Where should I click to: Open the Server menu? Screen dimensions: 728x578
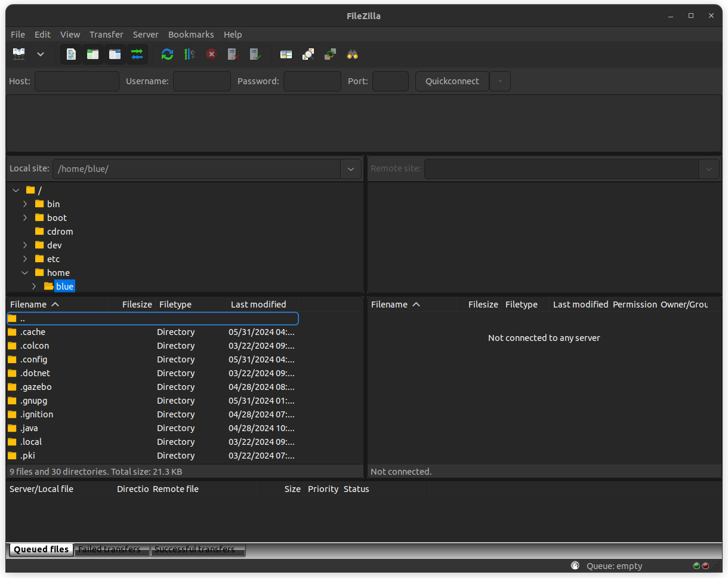pyautogui.click(x=146, y=35)
